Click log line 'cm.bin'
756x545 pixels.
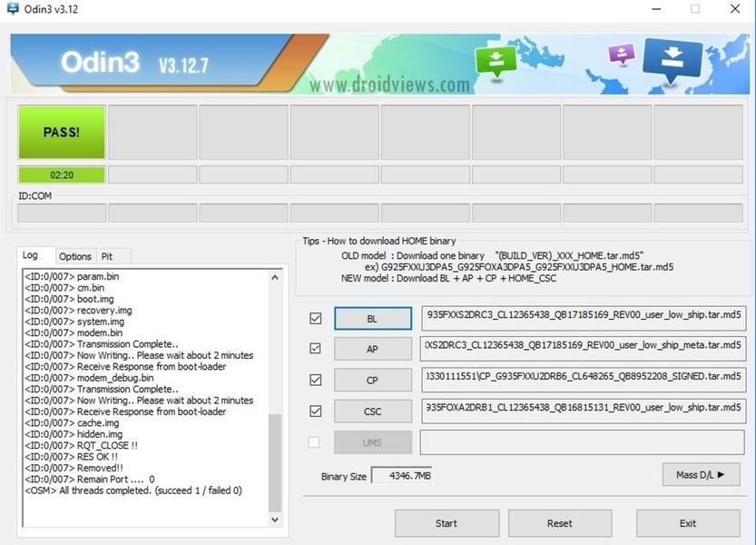click(x=64, y=288)
